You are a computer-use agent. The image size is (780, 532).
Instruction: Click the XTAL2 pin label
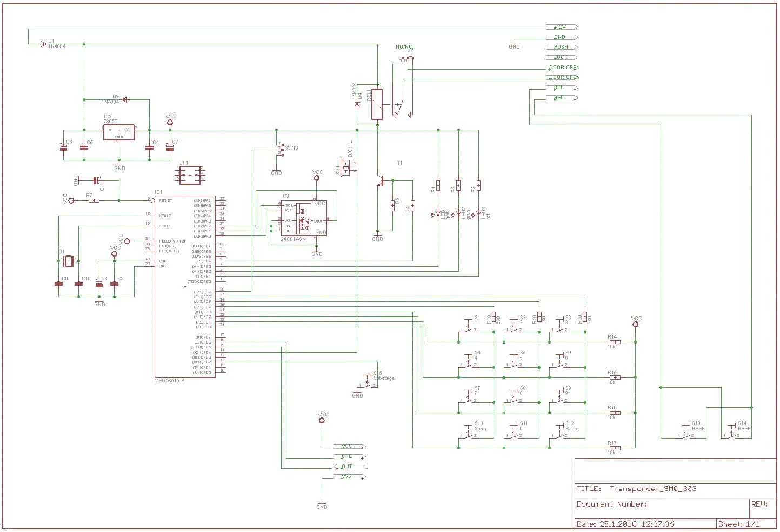coord(165,216)
